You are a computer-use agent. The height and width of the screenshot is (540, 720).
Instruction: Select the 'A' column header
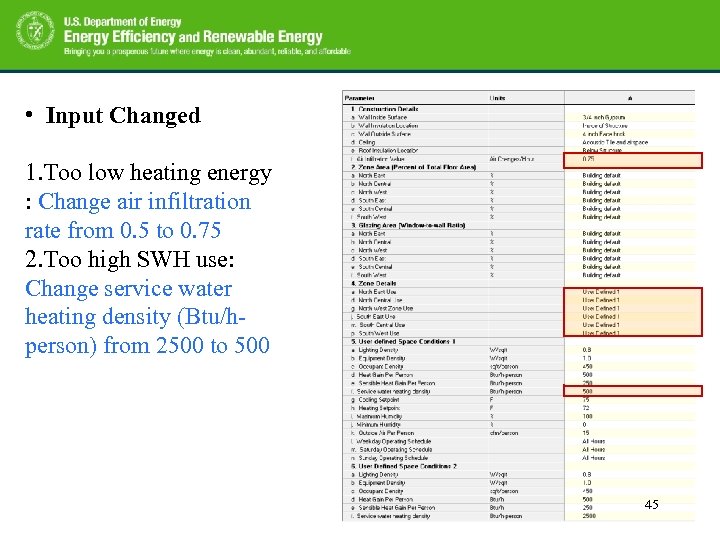630,98
